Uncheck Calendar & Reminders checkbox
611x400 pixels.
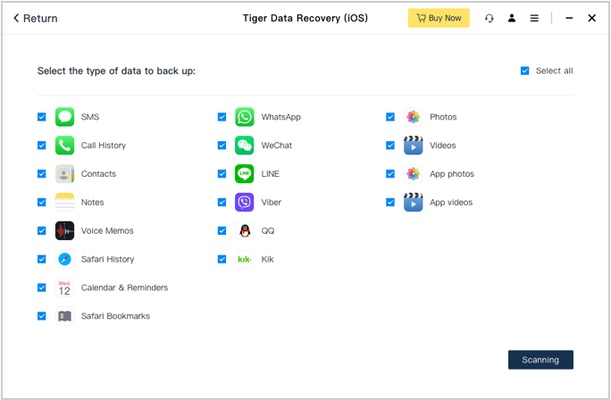point(42,287)
